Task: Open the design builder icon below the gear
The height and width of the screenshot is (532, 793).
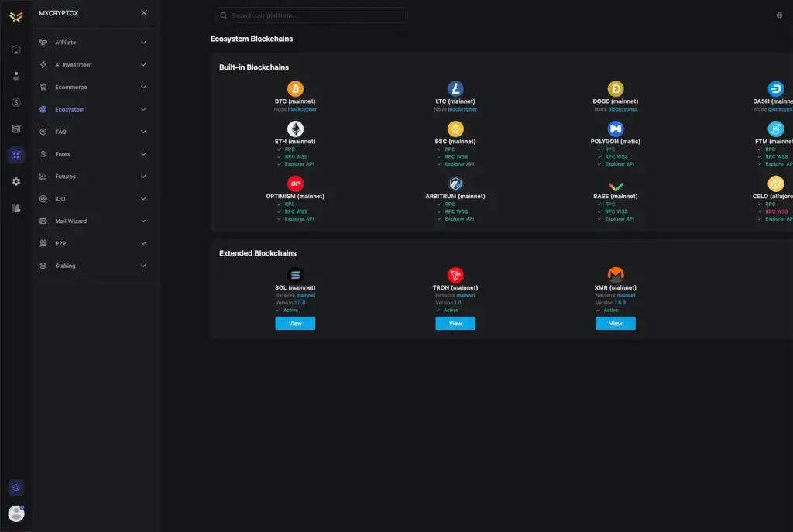Action: 16,208
